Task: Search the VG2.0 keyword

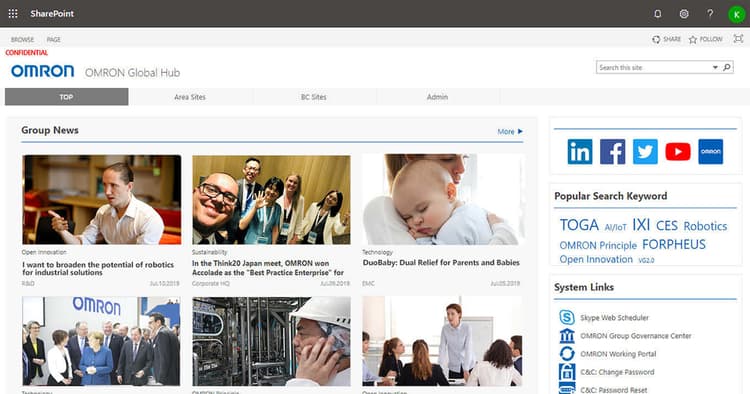Action: pos(646,261)
